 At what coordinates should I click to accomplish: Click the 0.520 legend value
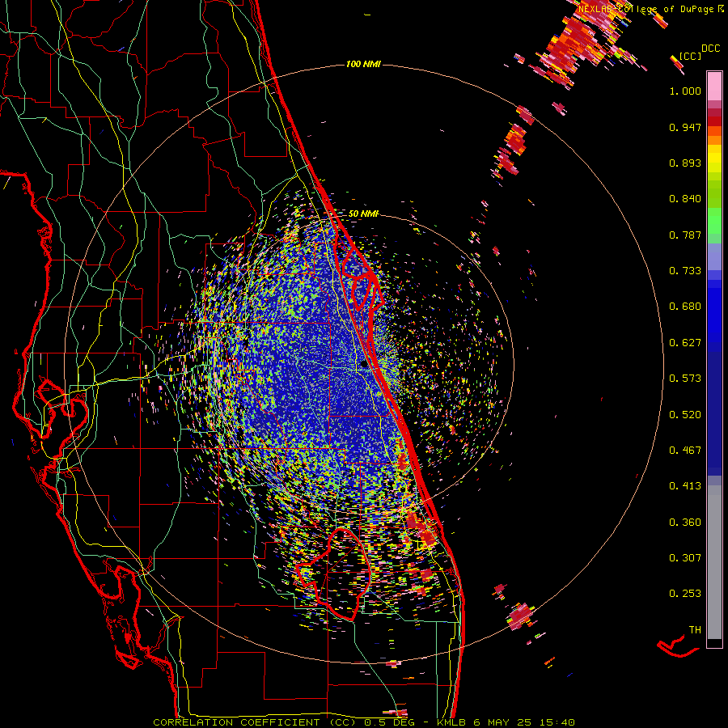(685, 415)
